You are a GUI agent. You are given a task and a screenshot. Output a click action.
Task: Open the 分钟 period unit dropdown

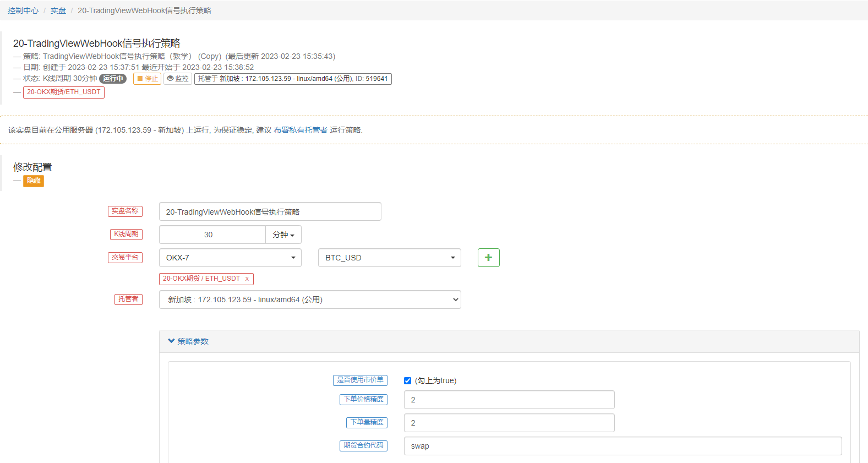coord(283,235)
